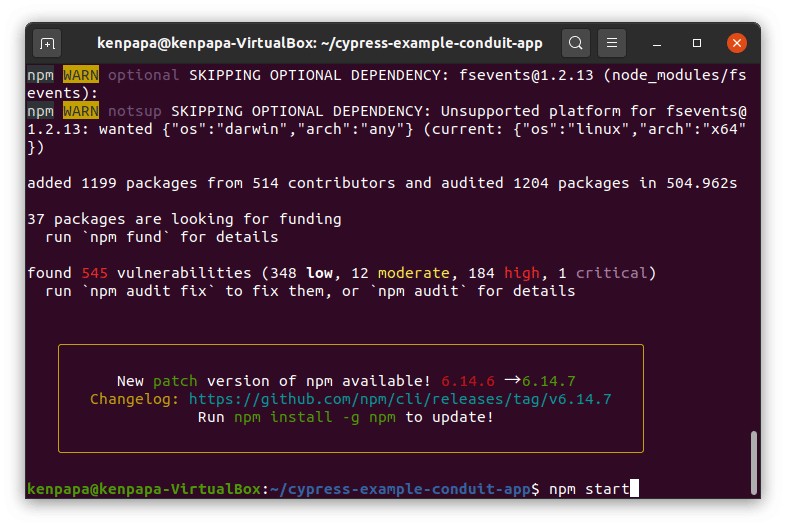786x527 pixels.
Task: Open a new terminal tab
Action: pos(47,43)
